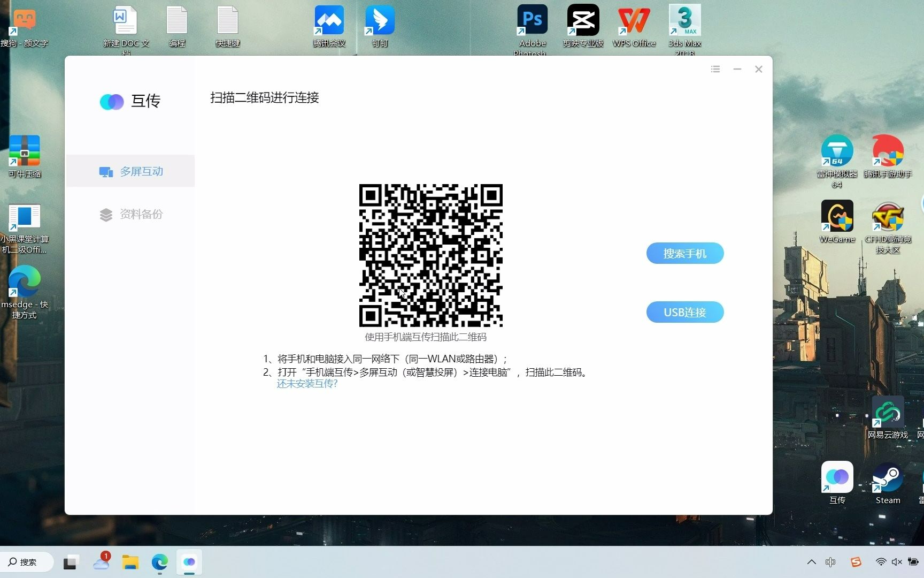Open the 多屏互动 sidebar tab
The width and height of the screenshot is (924, 578).
point(130,171)
